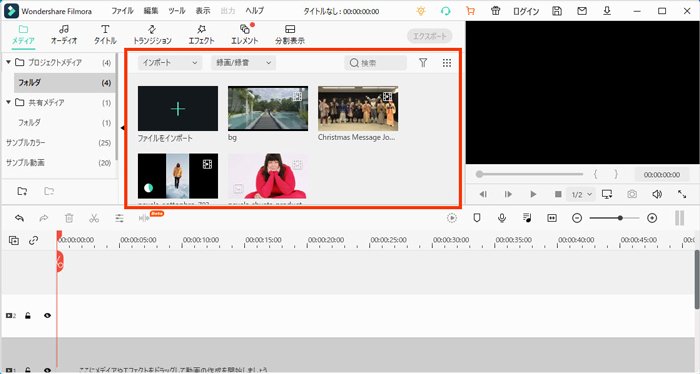
Task: Click the lightbulb tips icon
Action: [x=421, y=11]
